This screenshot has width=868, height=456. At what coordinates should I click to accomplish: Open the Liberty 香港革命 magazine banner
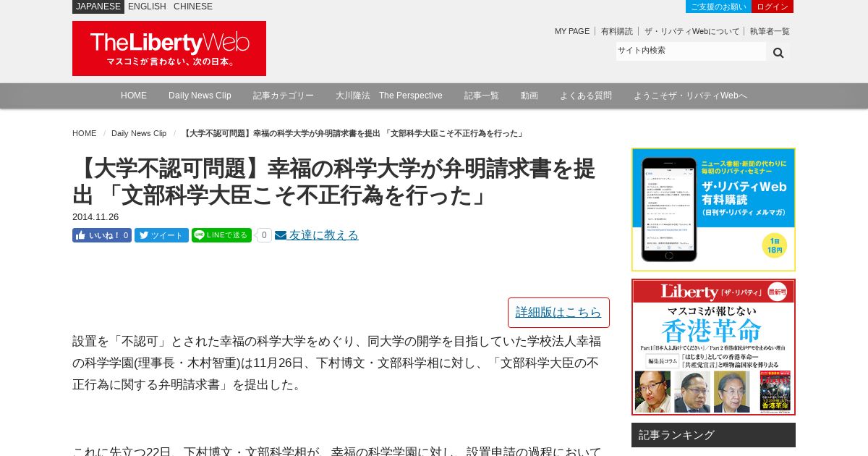pos(713,347)
